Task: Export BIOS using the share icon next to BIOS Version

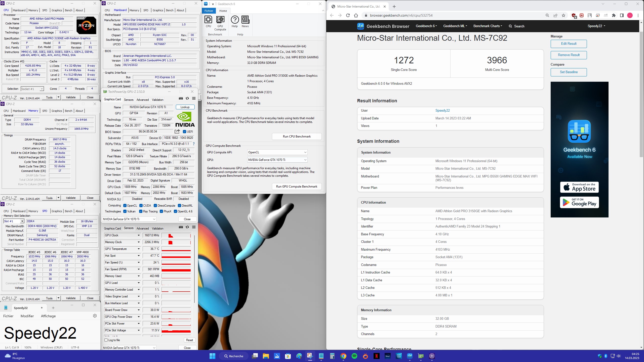Action: tap(177, 131)
